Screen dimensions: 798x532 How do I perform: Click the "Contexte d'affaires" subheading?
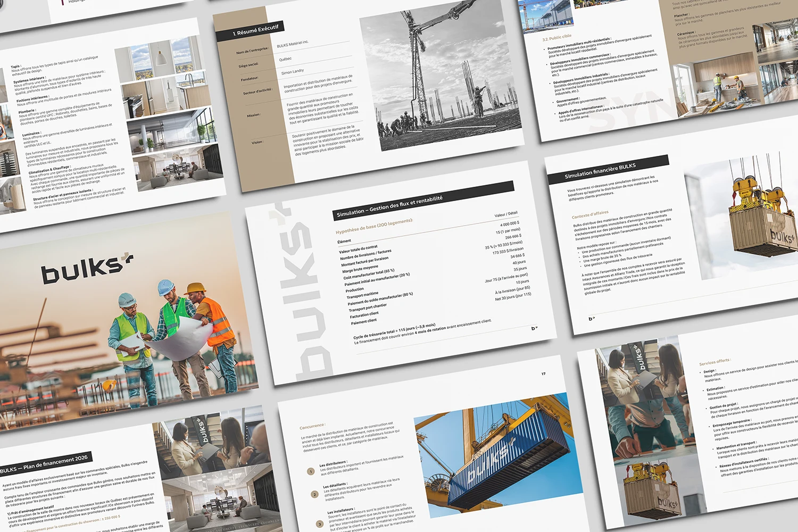pyautogui.click(x=590, y=214)
